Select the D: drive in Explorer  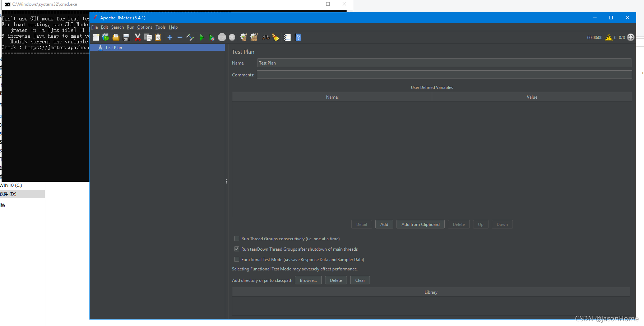coord(22,194)
